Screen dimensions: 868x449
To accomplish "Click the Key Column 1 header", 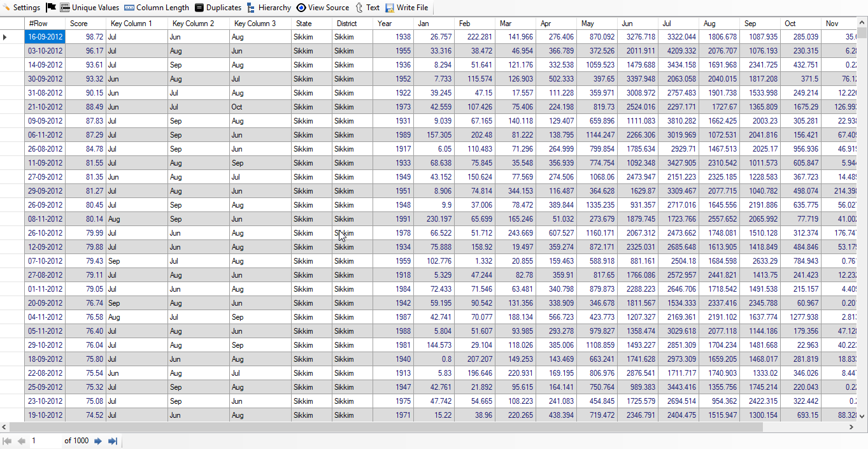I will click(136, 24).
